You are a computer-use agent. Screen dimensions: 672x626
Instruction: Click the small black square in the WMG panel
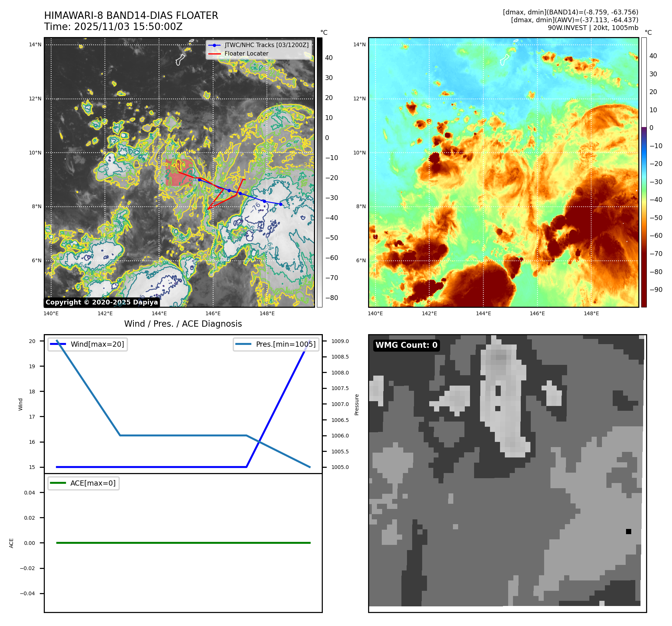(628, 532)
